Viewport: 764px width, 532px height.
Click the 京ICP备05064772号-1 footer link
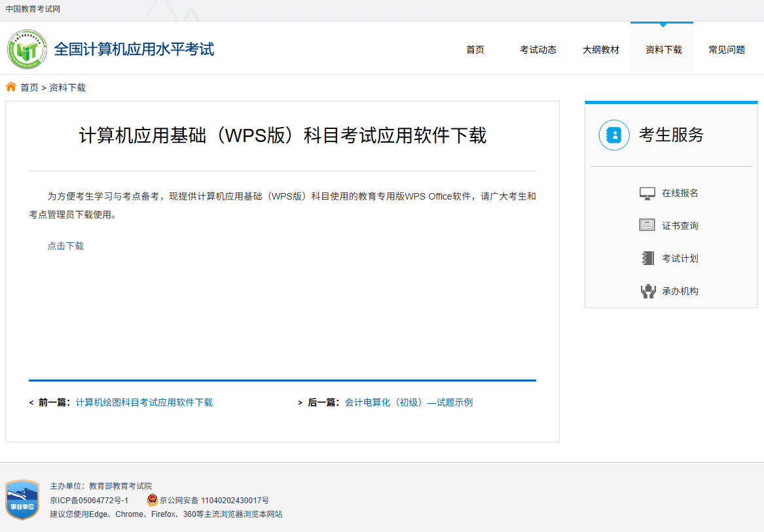(89, 501)
